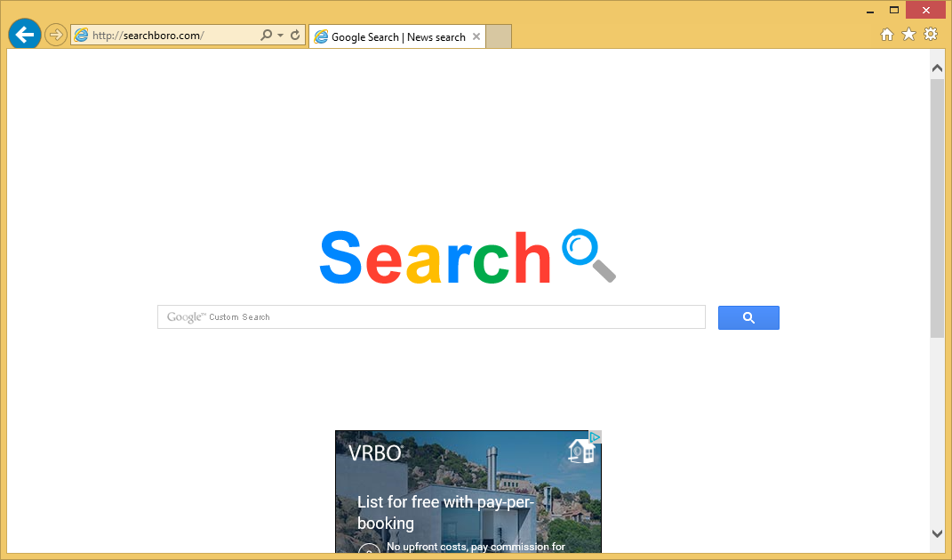The height and width of the screenshot is (560, 952).
Task: Open a new browser tab
Action: 498,36
